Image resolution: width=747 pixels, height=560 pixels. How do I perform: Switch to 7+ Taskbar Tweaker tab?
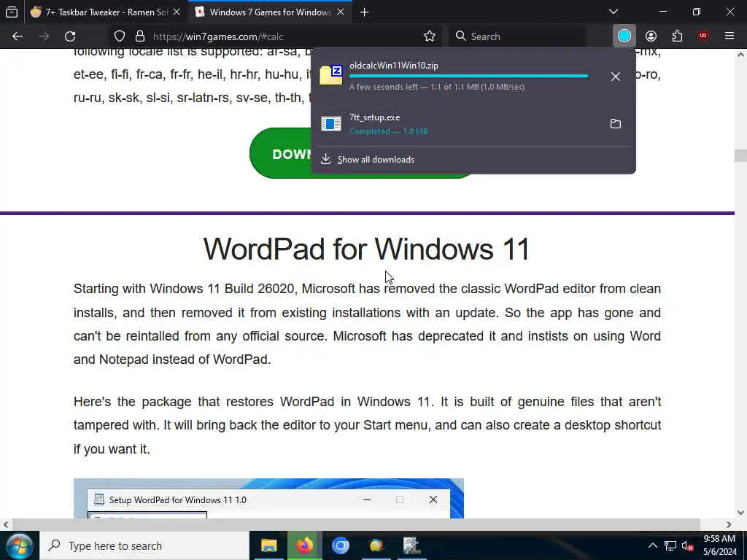(106, 12)
